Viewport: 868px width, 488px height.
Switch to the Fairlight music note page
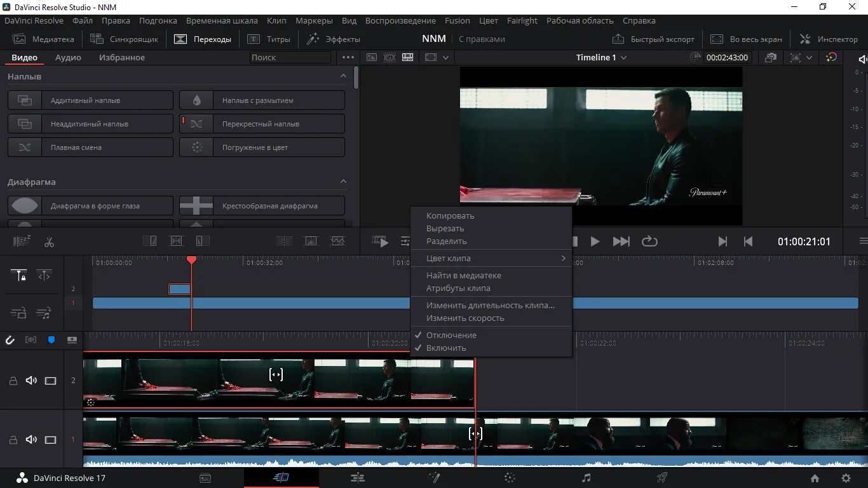point(587,478)
